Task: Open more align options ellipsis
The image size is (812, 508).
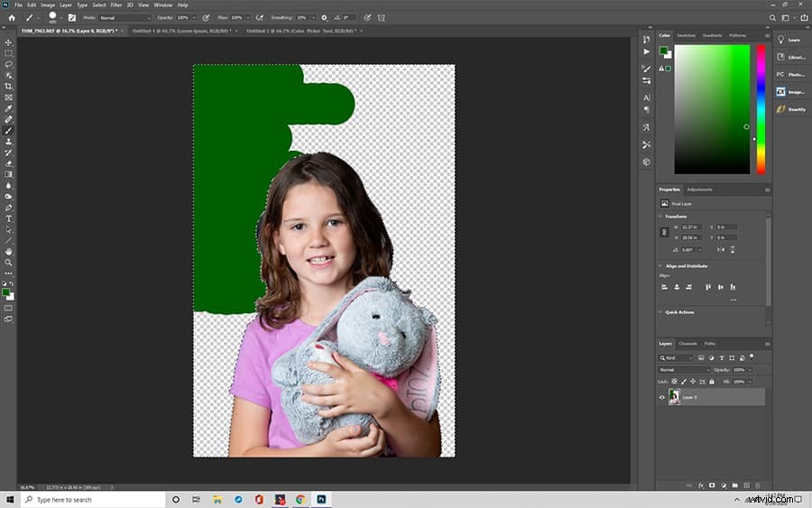Action: coord(734,300)
